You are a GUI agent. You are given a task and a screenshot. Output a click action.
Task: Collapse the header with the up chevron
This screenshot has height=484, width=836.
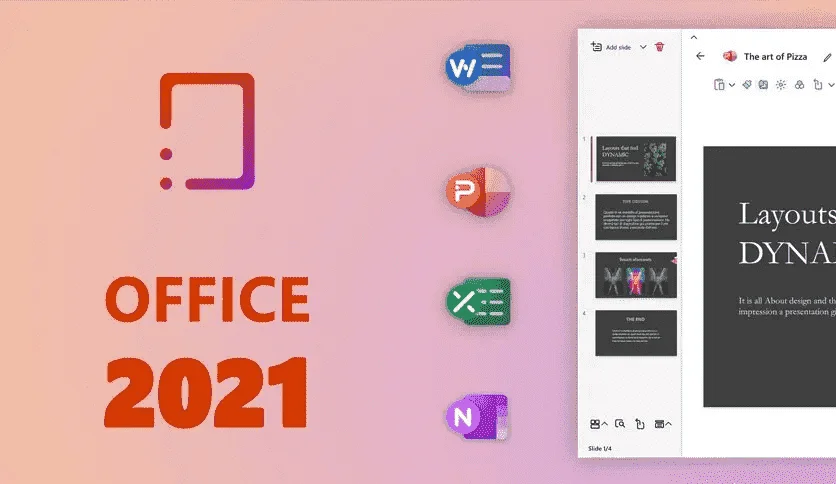(694, 37)
